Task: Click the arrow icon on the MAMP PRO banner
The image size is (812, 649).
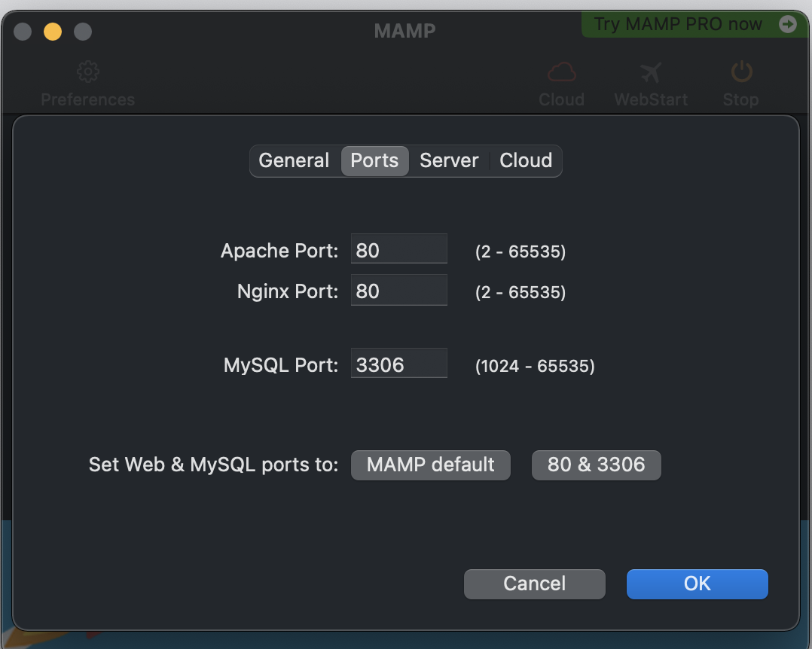Action: pyautogui.click(x=788, y=24)
